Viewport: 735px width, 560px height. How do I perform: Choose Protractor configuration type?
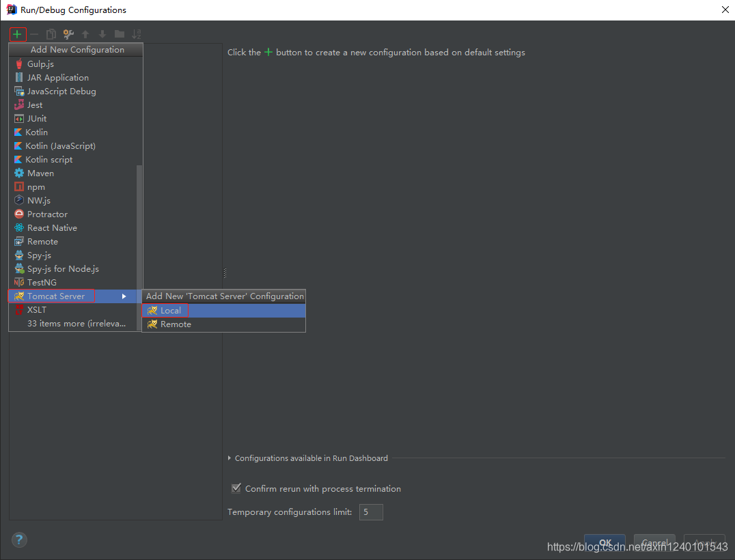[72, 214]
